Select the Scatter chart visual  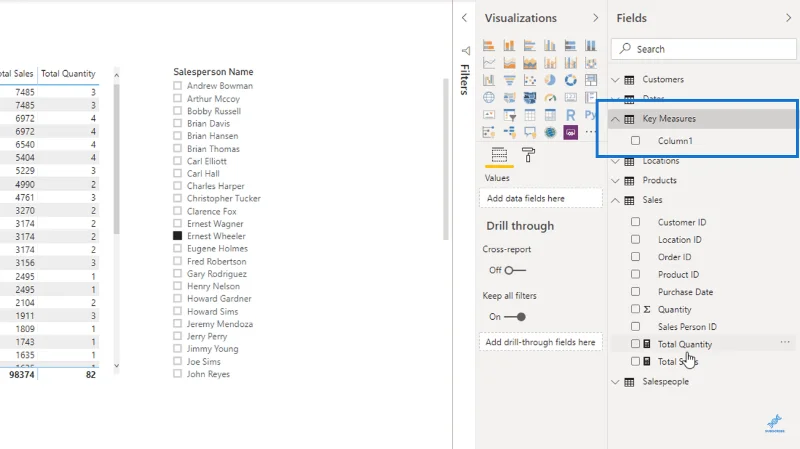(530, 80)
